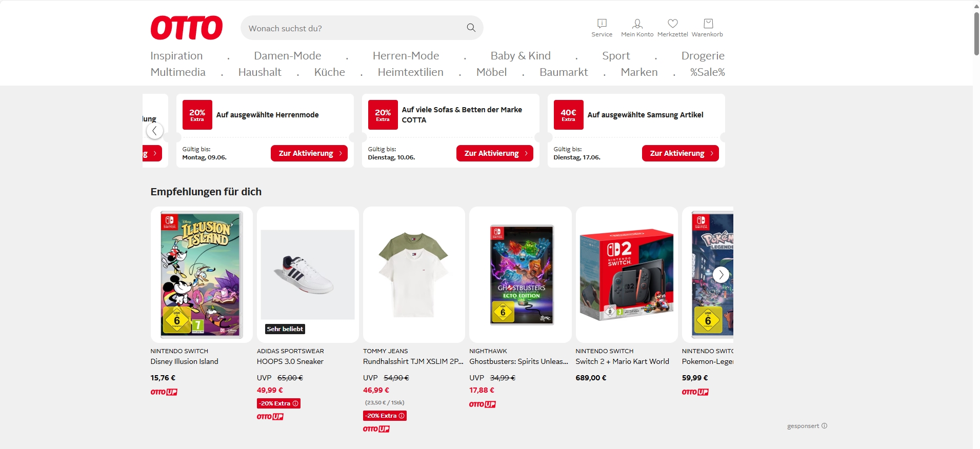The width and height of the screenshot is (980, 449).
Task: Click the search magnifier icon
Action: pos(471,28)
